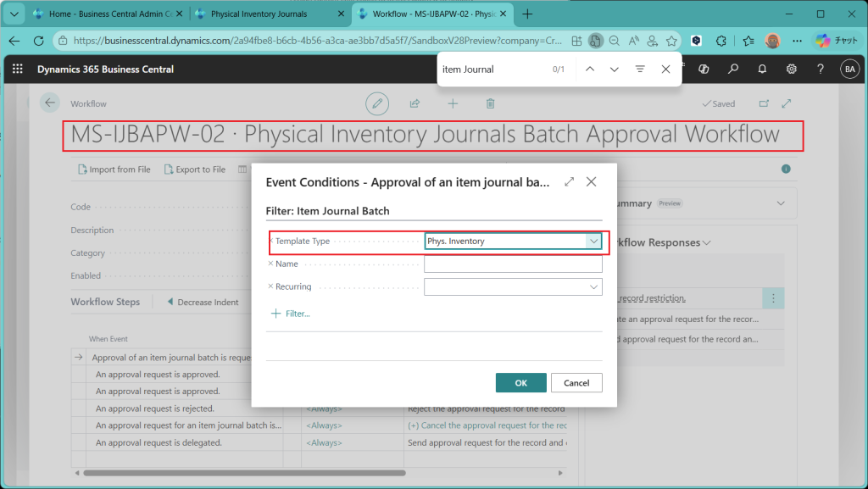Click the plus icon to create new workflow

pyautogui.click(x=453, y=103)
